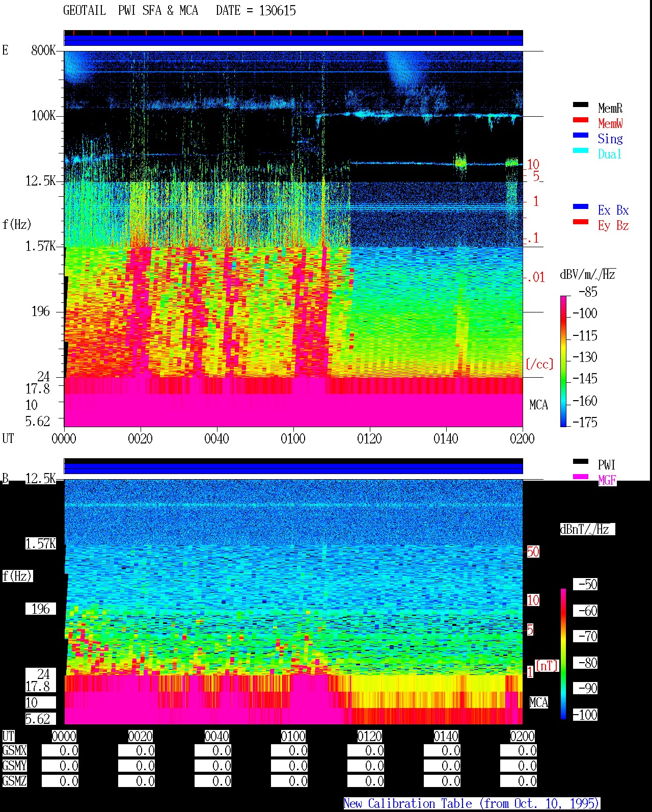Click the Dual legend label
Image resolution: width=652 pixels, height=812 pixels.
click(610, 154)
